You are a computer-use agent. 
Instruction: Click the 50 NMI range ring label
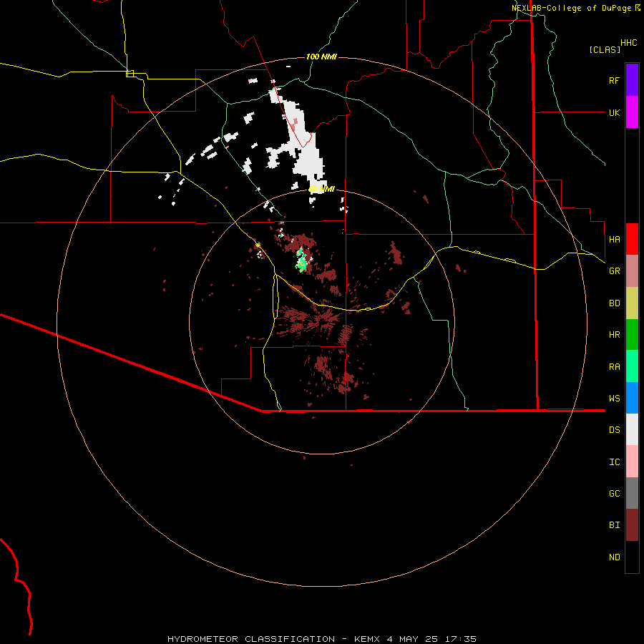click(321, 189)
